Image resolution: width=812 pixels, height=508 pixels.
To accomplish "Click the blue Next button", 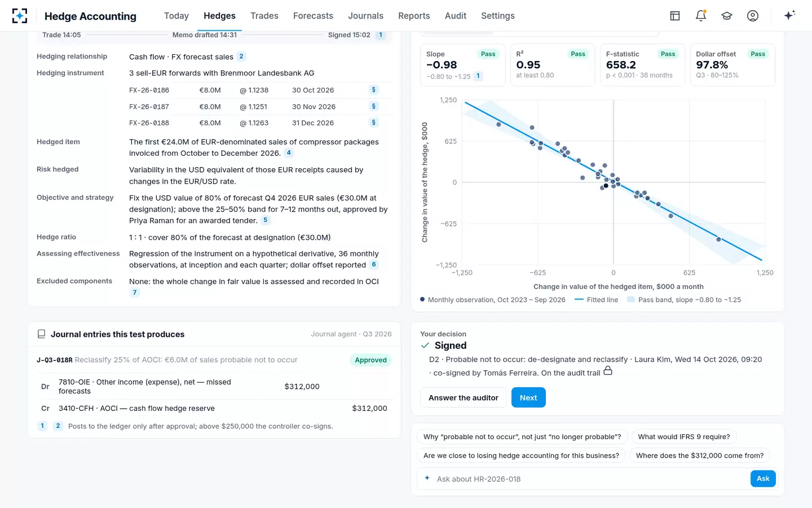I will click(528, 397).
